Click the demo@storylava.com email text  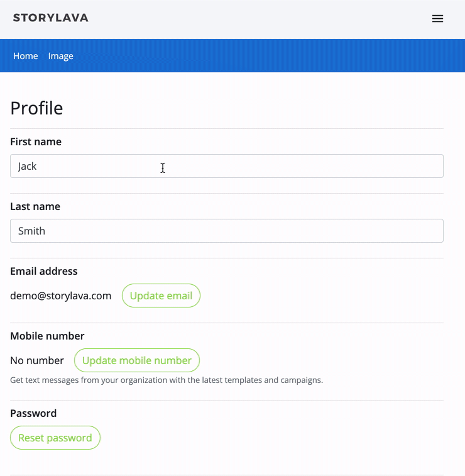[61, 296]
